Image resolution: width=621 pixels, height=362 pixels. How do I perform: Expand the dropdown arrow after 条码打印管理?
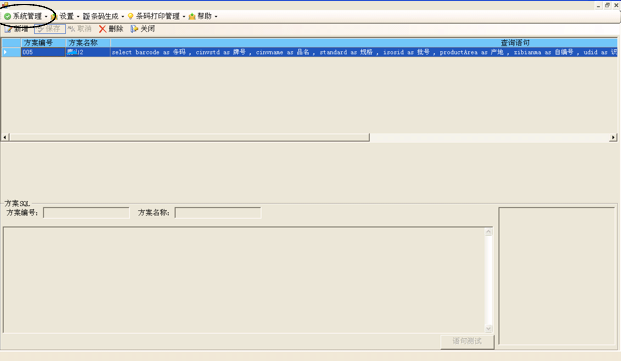click(x=184, y=17)
